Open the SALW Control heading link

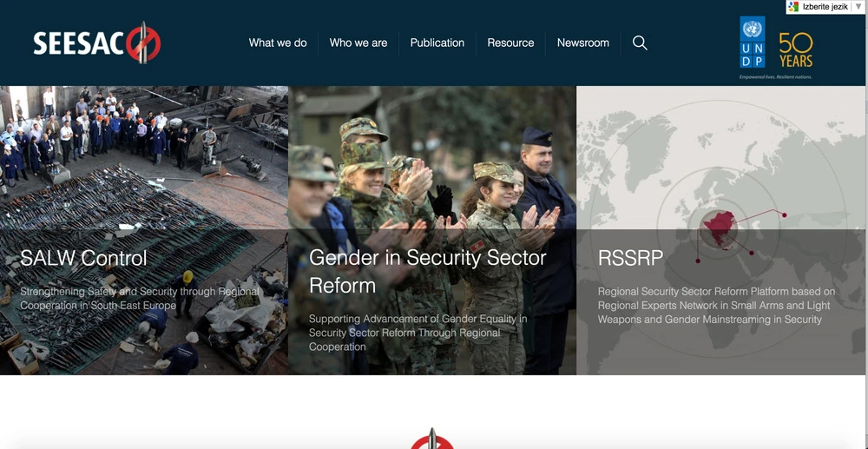83,258
